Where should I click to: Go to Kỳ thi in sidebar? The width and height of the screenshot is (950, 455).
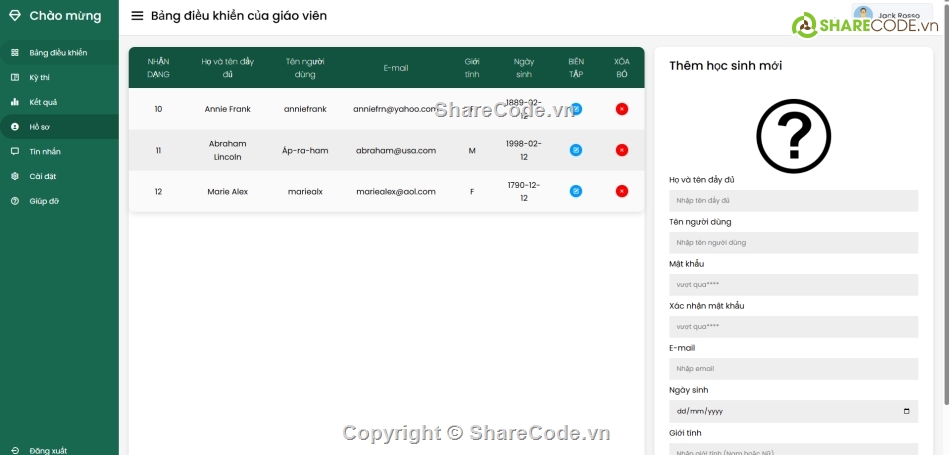(42, 77)
